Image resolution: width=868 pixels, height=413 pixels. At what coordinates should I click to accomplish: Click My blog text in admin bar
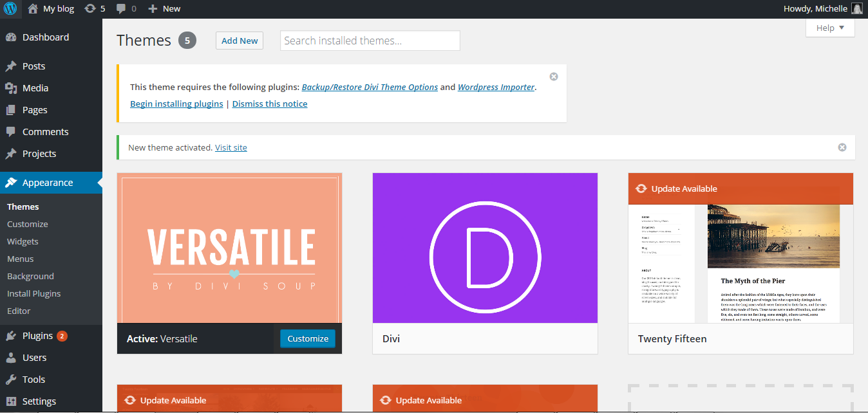tap(59, 9)
